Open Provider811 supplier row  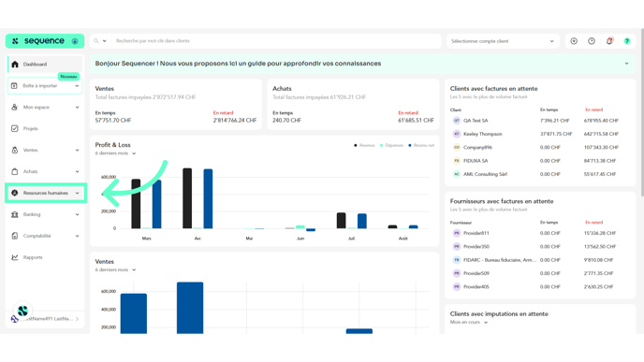[540, 233]
